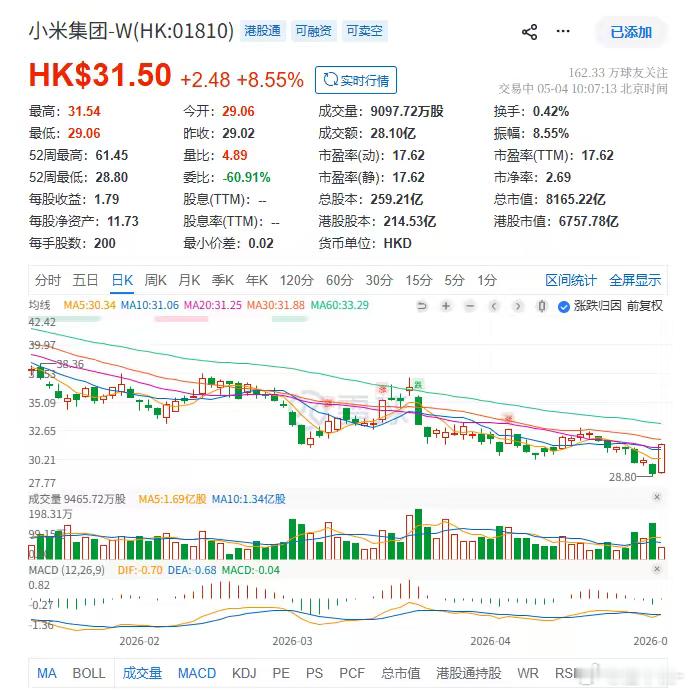Select the WR indicator

pos(528,673)
